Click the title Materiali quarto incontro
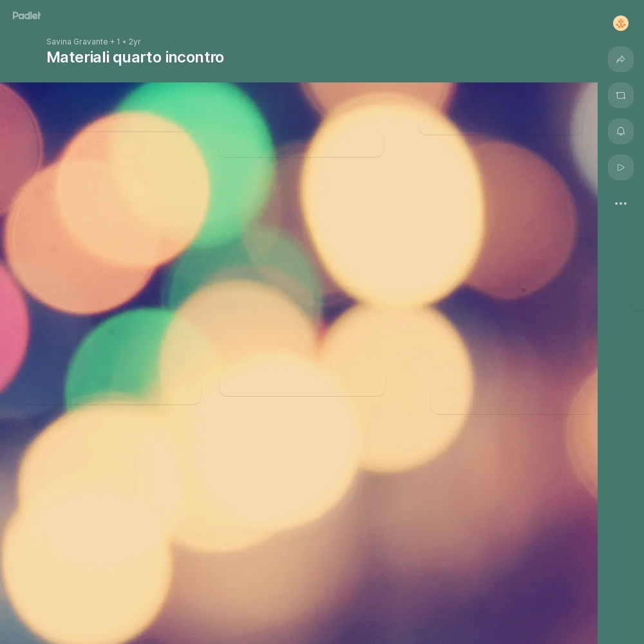Image resolution: width=644 pixels, height=644 pixels. click(x=135, y=57)
